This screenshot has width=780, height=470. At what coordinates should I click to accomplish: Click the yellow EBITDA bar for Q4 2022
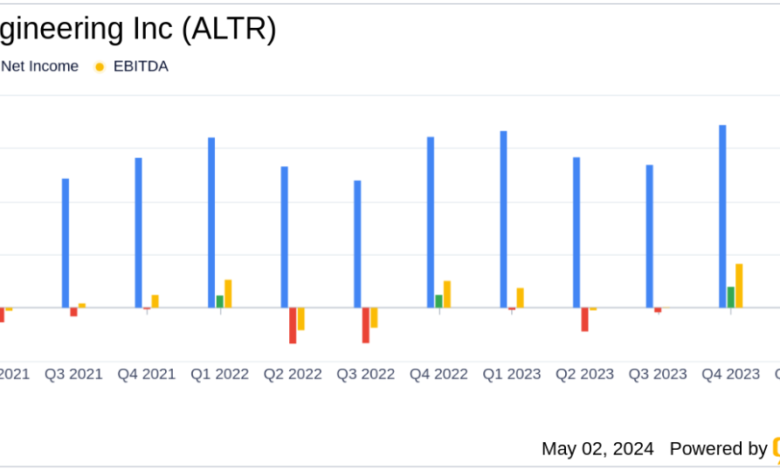click(447, 294)
